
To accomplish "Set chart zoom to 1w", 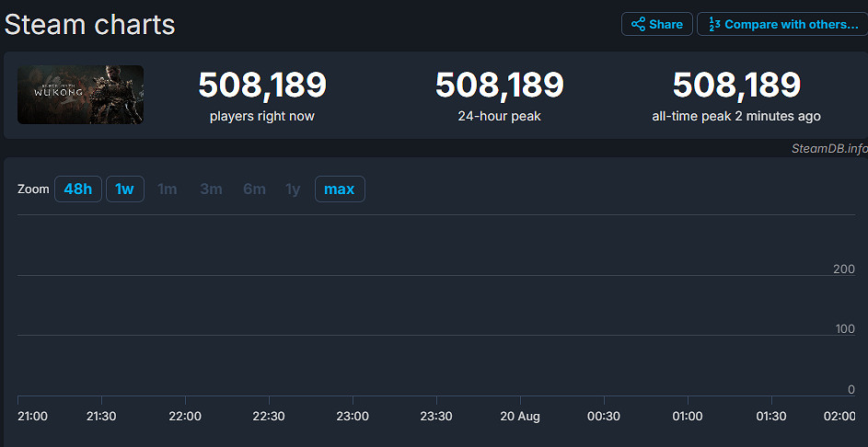I will click(x=124, y=189).
